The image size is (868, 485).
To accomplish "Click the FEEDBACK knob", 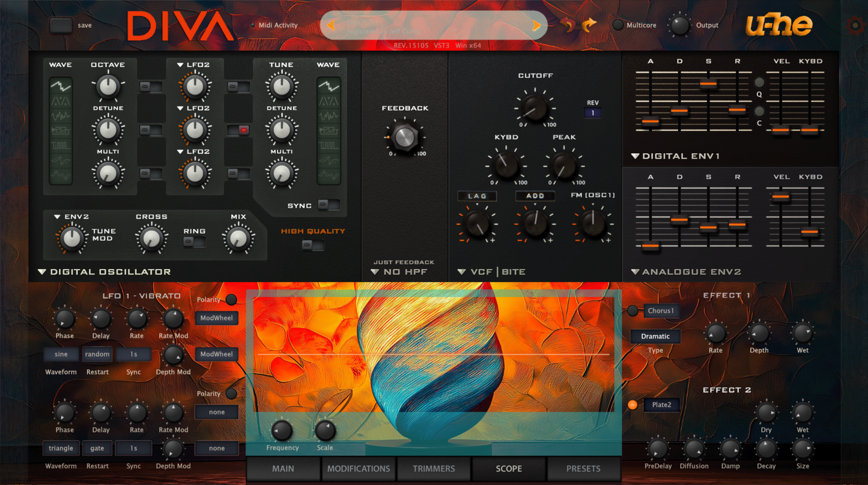I will pos(405,137).
